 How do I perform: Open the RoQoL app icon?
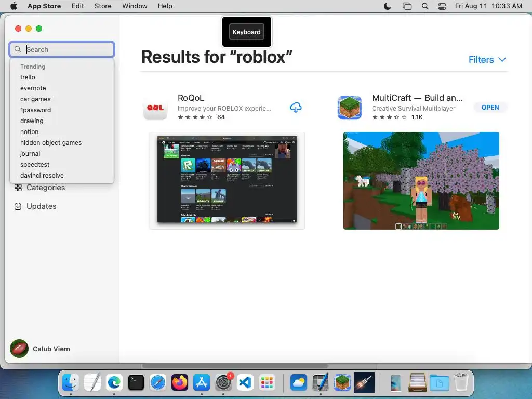pyautogui.click(x=155, y=108)
